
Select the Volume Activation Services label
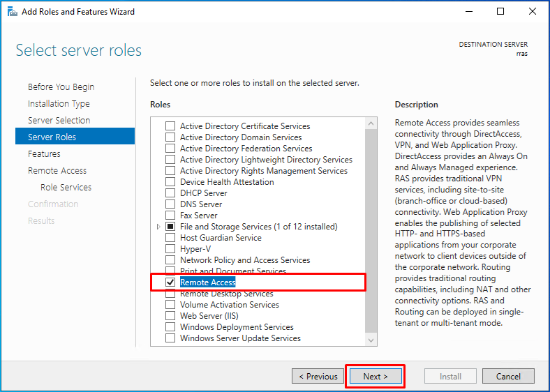230,305
